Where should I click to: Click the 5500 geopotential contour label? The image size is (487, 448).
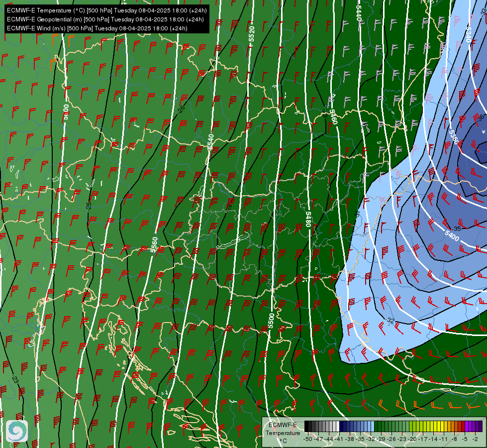click(271, 321)
